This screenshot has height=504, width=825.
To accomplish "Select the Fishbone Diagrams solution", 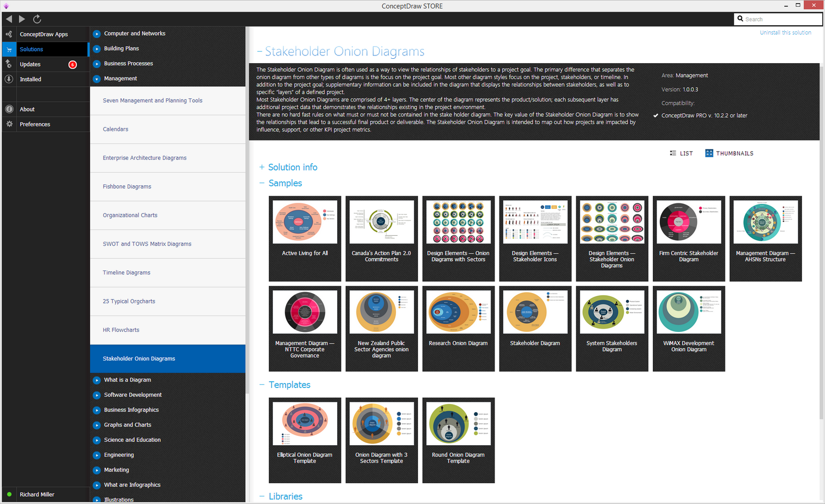I will point(168,186).
